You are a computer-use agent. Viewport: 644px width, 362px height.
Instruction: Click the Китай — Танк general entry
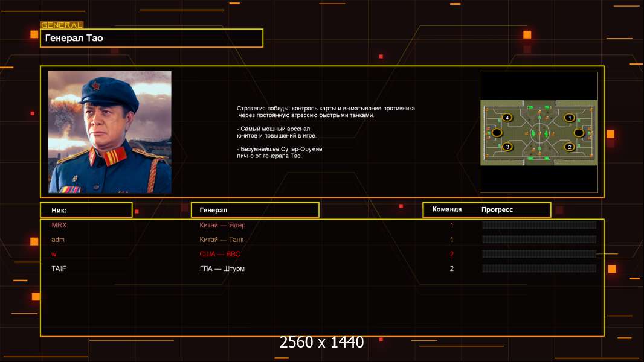tap(221, 240)
